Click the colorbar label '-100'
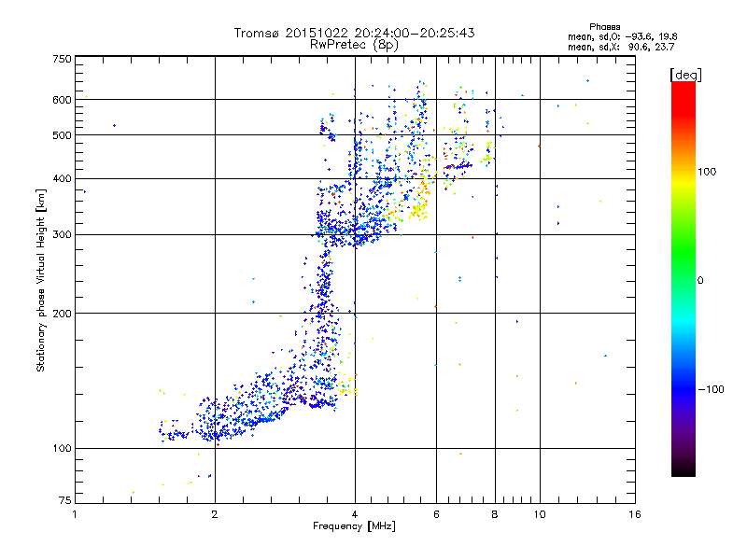This screenshot has width=747, height=560. (x=711, y=389)
